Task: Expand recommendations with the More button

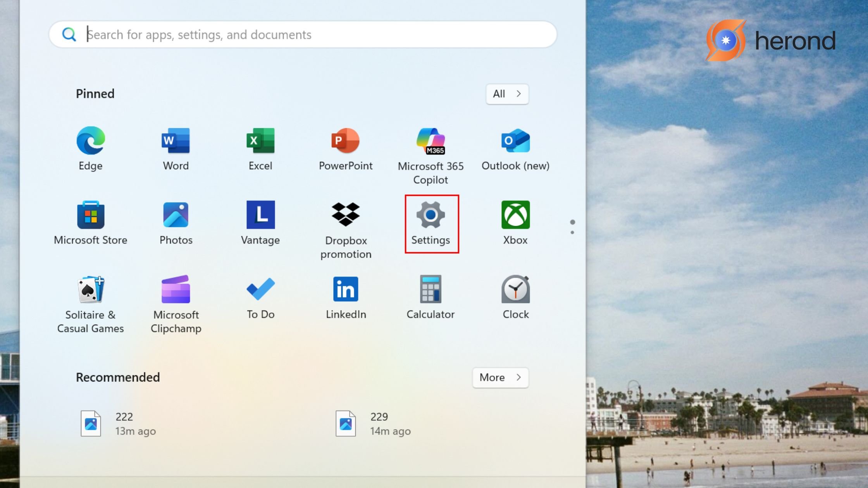Action: coord(500,378)
